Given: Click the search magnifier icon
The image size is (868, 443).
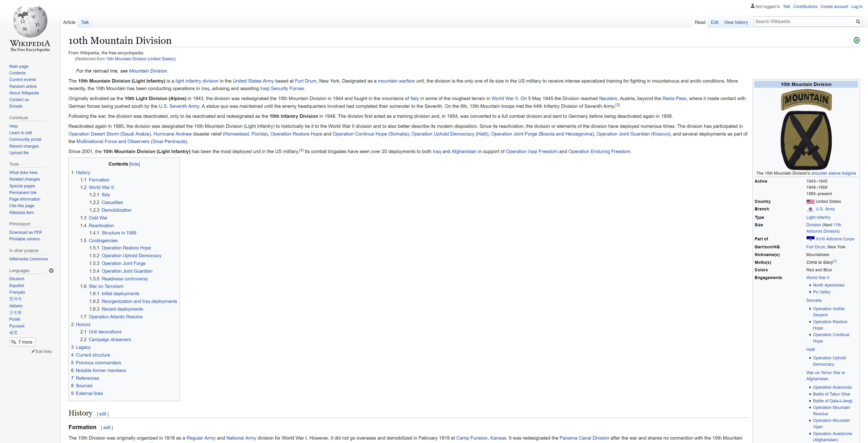Looking at the screenshot, I should tap(858, 22).
